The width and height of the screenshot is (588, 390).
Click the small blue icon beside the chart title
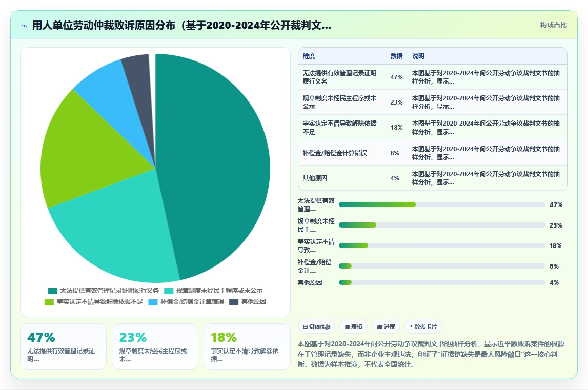25,26
